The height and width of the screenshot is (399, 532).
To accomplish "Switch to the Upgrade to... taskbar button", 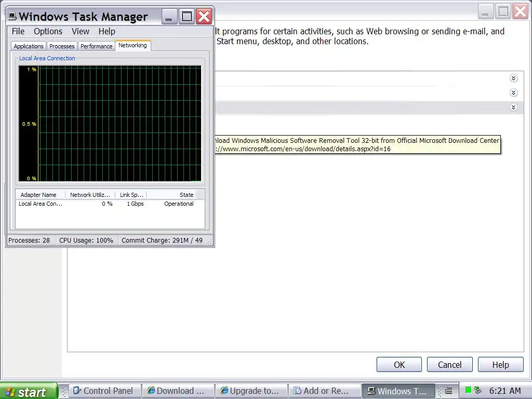I will 251,391.
